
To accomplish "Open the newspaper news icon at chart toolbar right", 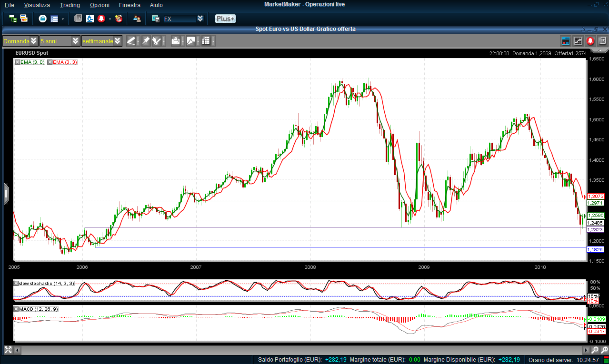I will [x=602, y=41].
